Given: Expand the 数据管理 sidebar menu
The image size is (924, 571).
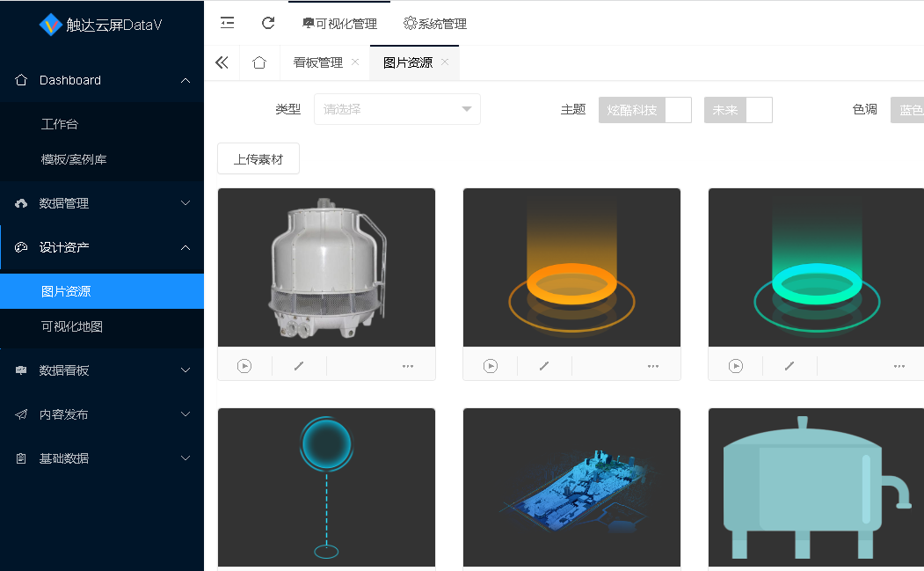Looking at the screenshot, I should tap(102, 203).
